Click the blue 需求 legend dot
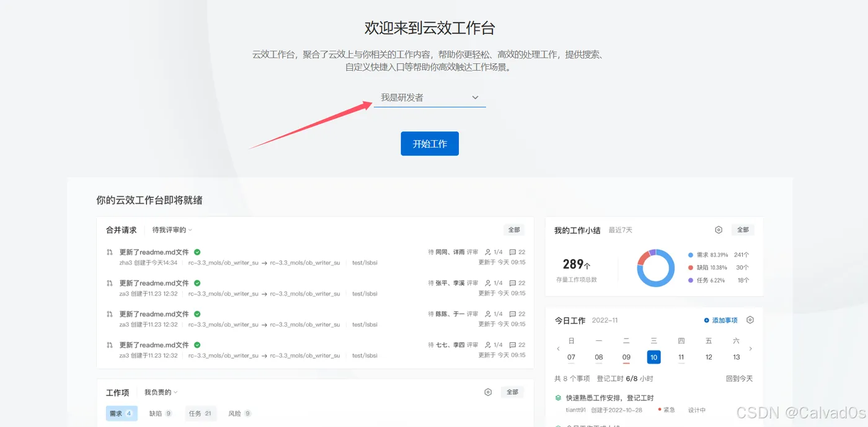Image resolution: width=868 pixels, height=427 pixels. point(691,255)
